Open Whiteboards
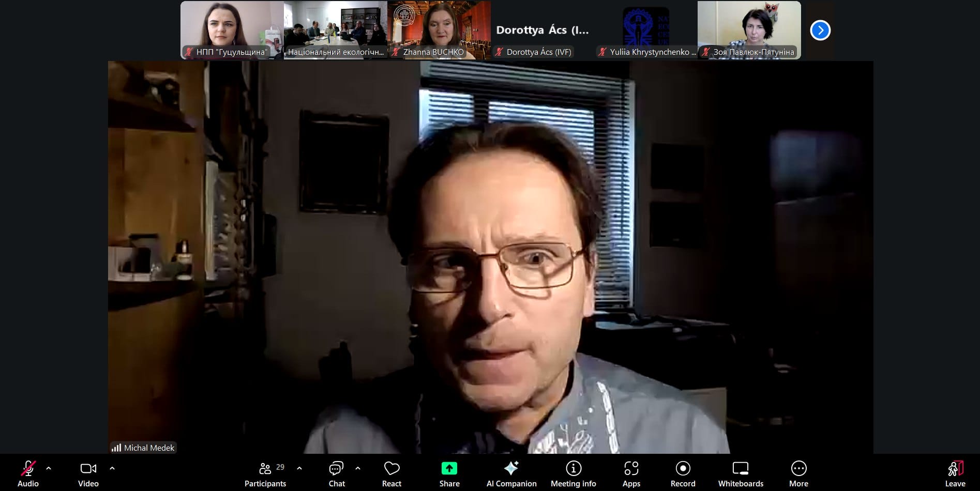 click(741, 473)
